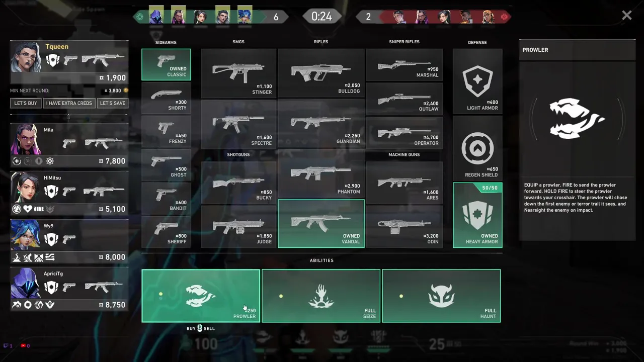Select the owned Heavy Armor
Image resolution: width=644 pixels, height=362 pixels.
point(477,215)
